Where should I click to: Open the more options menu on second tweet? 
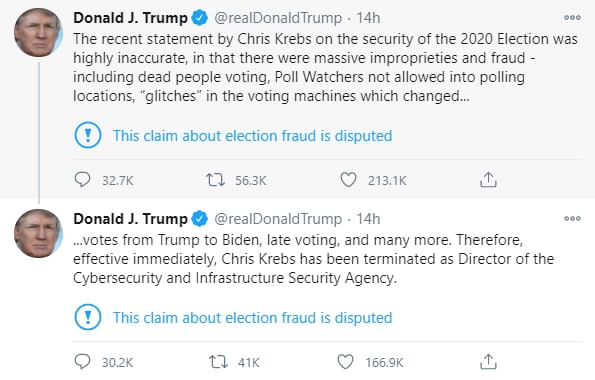[x=572, y=219]
